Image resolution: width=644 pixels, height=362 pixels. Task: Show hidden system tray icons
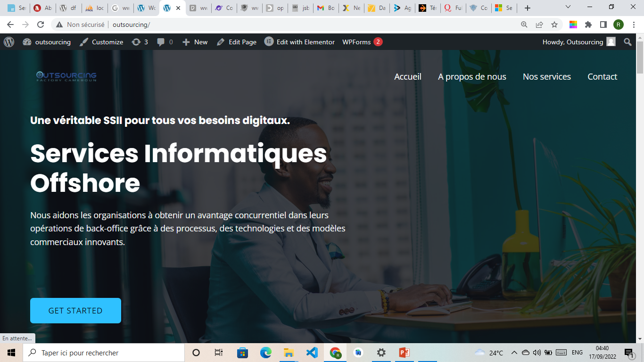(514, 353)
